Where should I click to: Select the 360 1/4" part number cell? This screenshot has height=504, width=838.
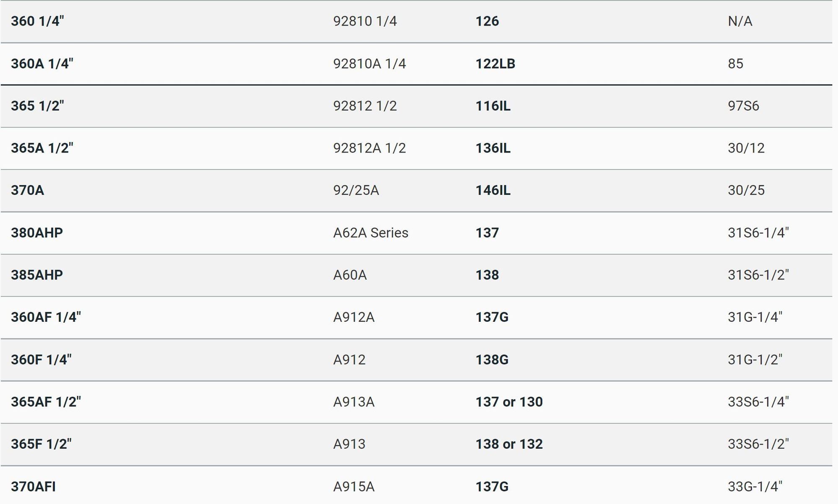pos(37,21)
